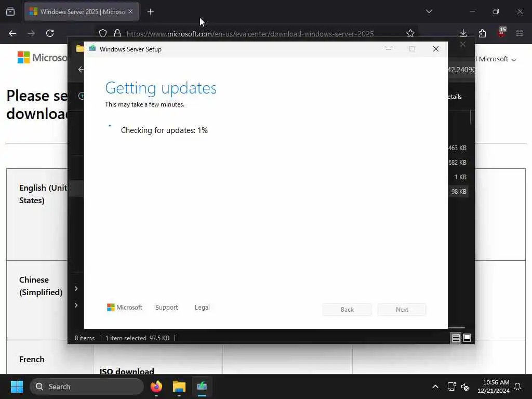532x399 pixels.
Task: Click File Explorer New plus icon
Action: tap(81, 96)
